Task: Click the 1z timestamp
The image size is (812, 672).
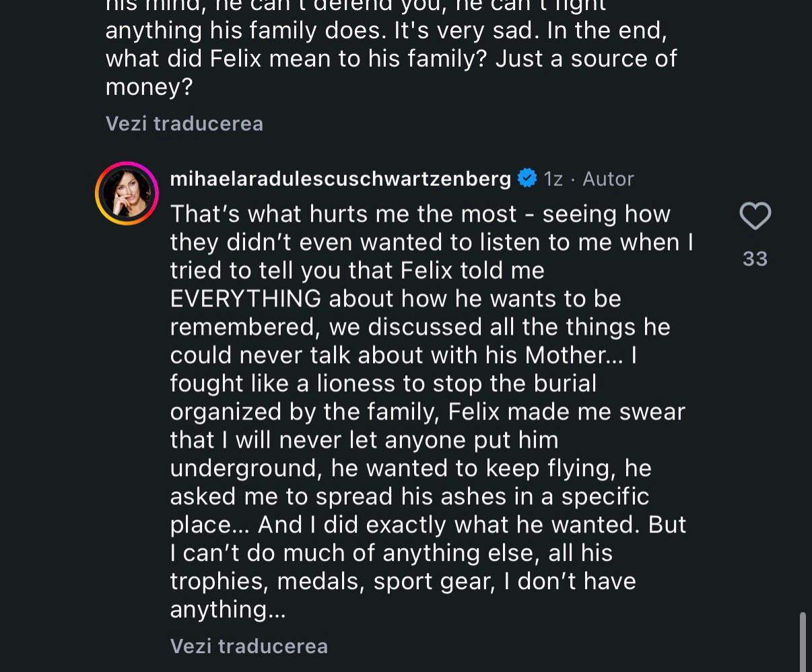Action: pyautogui.click(x=553, y=178)
